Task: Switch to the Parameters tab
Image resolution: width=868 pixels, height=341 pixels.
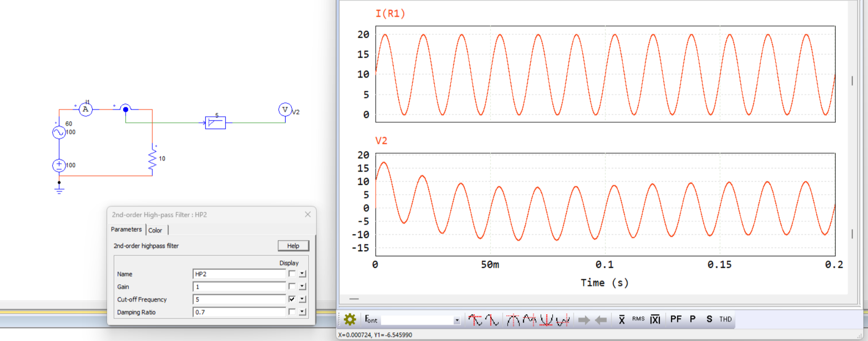Action: point(126,229)
